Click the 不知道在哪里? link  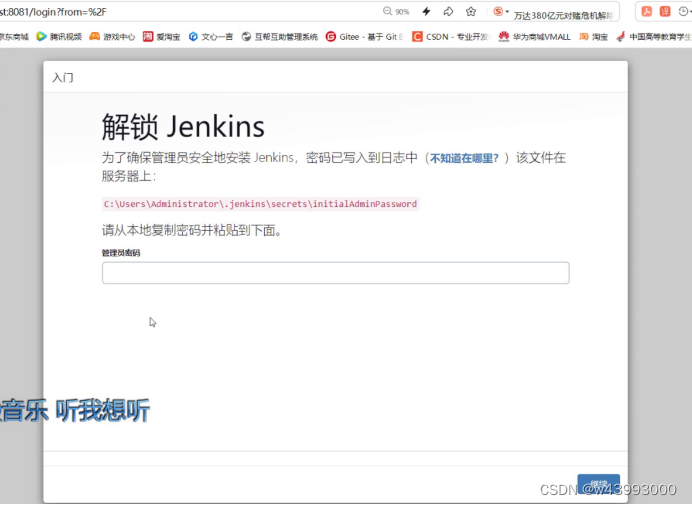coord(464,158)
